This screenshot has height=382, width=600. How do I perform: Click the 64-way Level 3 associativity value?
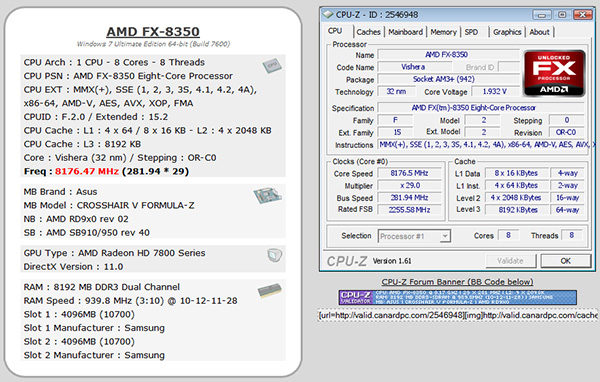[x=567, y=210]
